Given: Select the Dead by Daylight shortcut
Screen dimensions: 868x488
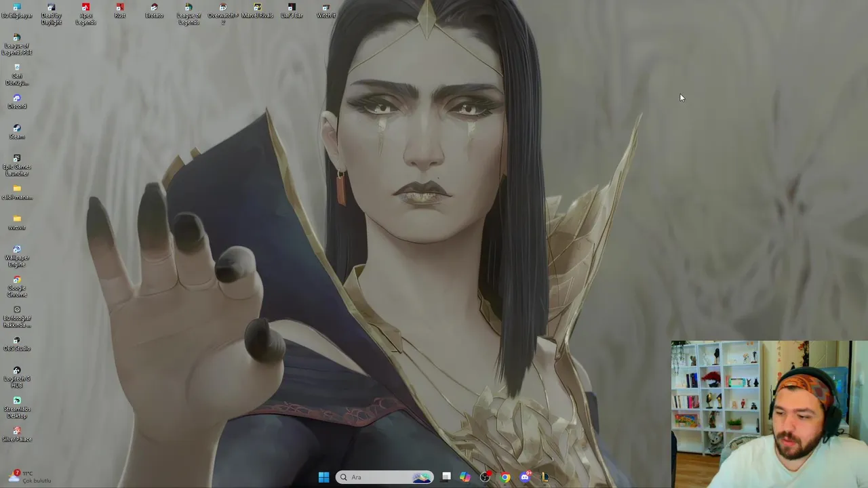Looking at the screenshot, I should 52,14.
